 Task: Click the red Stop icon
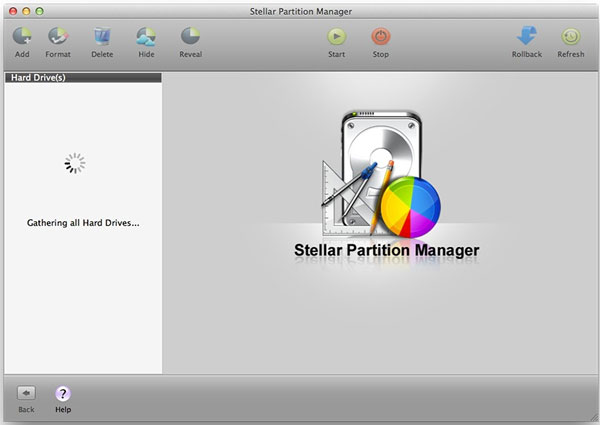pyautogui.click(x=381, y=37)
